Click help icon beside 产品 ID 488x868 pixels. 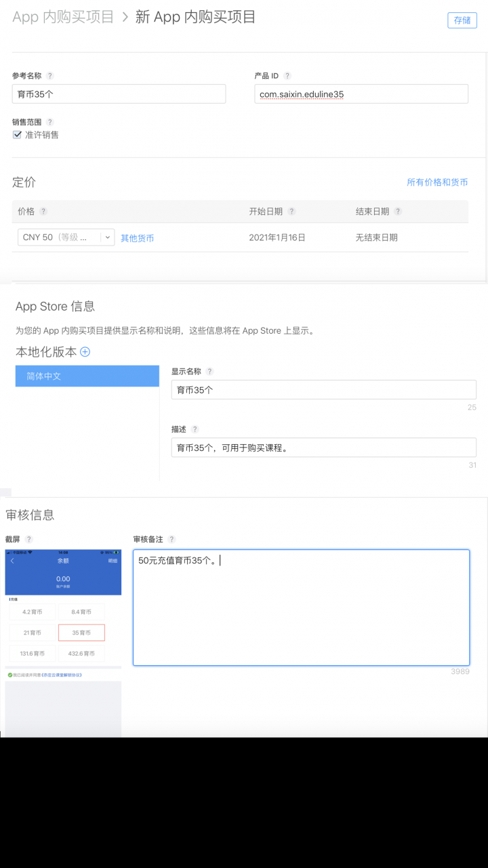click(287, 76)
